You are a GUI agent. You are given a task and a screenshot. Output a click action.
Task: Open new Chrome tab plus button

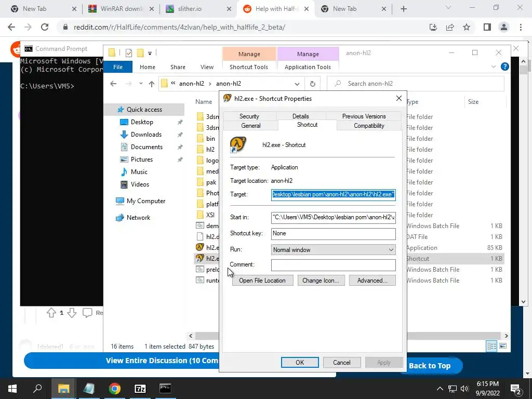403,9
